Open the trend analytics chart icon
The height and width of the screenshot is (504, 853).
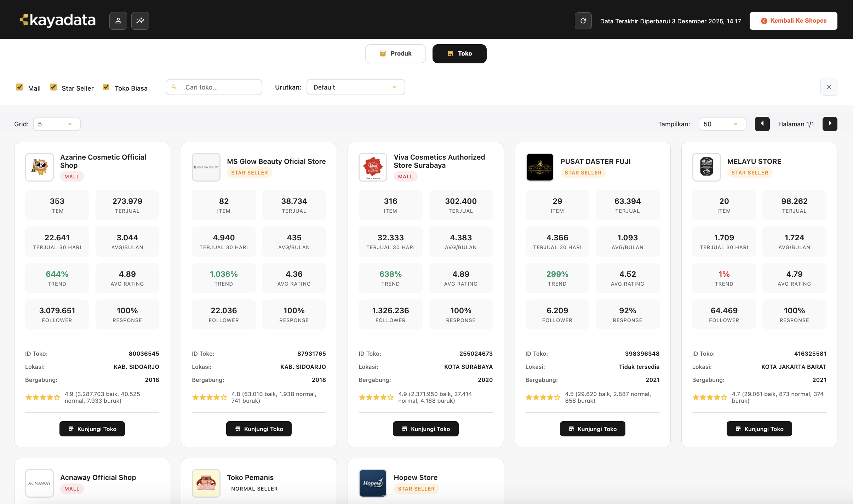(140, 21)
